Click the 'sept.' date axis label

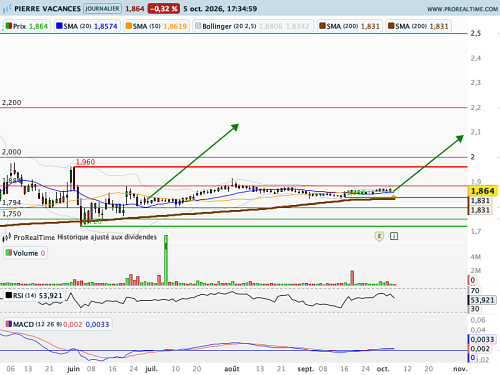306,369
